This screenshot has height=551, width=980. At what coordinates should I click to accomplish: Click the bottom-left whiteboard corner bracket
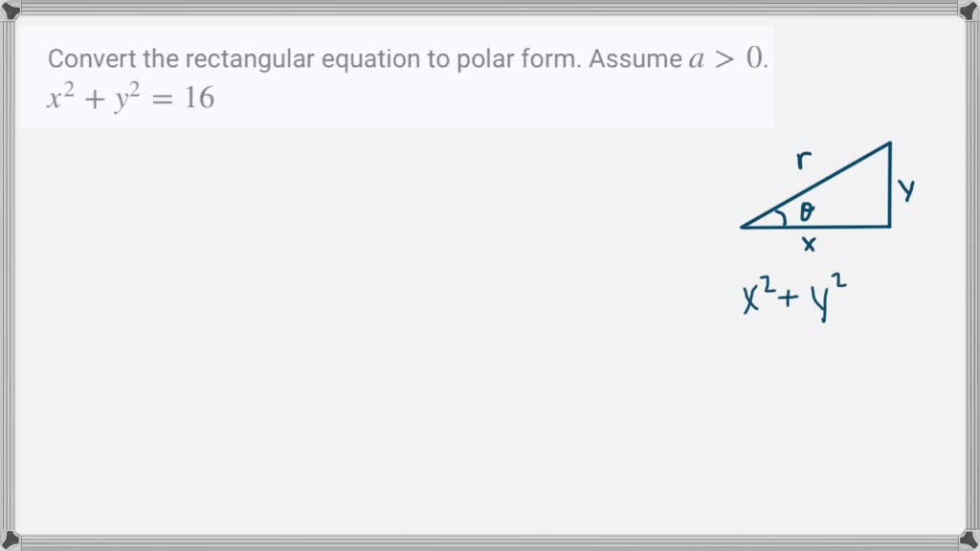pos(10,540)
